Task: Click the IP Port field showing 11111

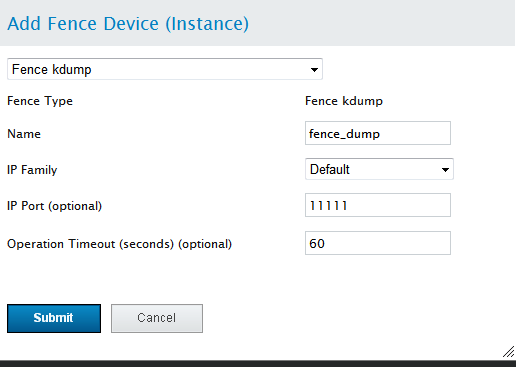Action: tap(378, 205)
